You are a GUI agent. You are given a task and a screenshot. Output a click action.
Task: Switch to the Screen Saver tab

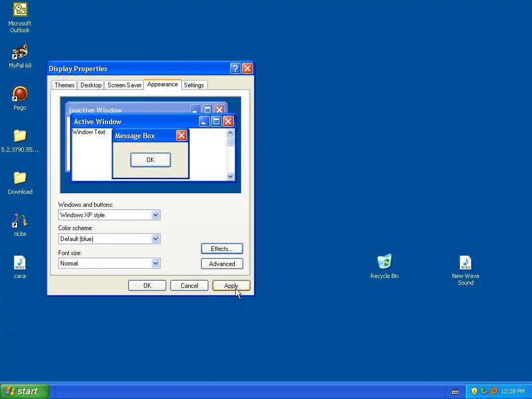click(124, 85)
